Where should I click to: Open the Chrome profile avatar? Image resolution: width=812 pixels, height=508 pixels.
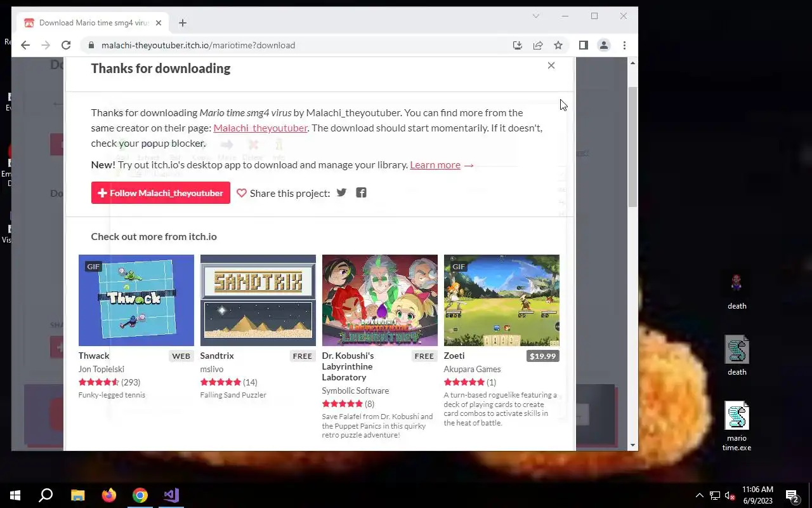pos(604,45)
